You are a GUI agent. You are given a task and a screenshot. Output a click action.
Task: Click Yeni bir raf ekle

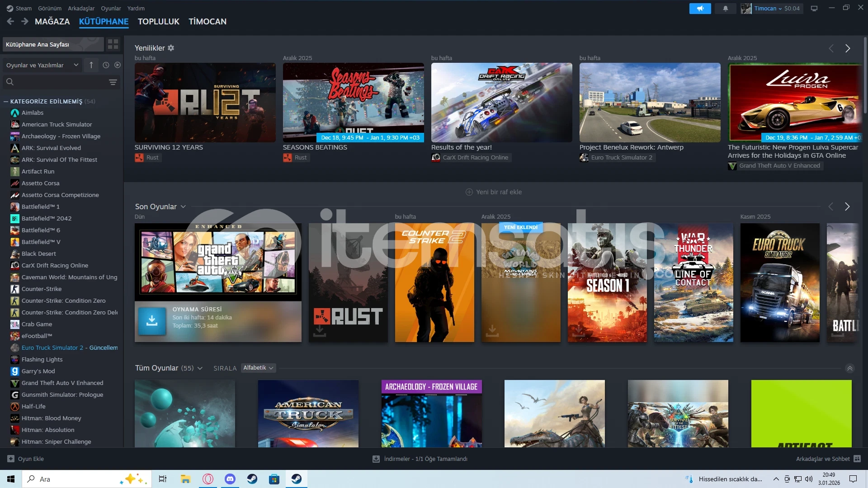coord(494,192)
